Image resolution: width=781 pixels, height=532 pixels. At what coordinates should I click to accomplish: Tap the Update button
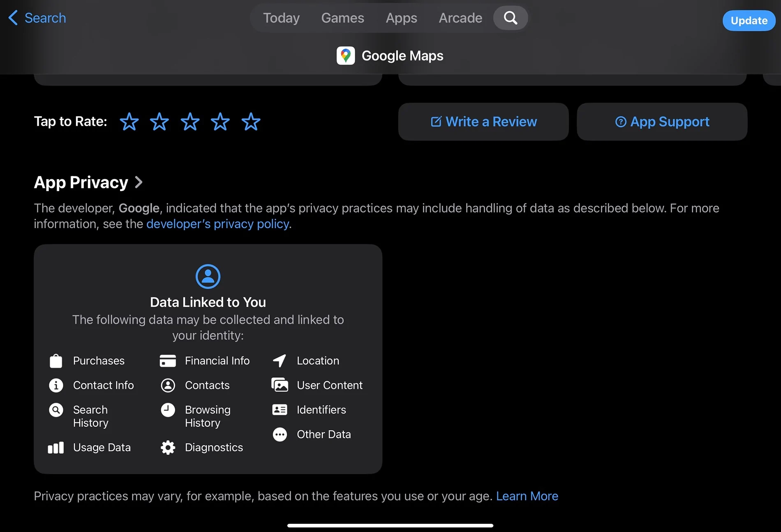(749, 21)
